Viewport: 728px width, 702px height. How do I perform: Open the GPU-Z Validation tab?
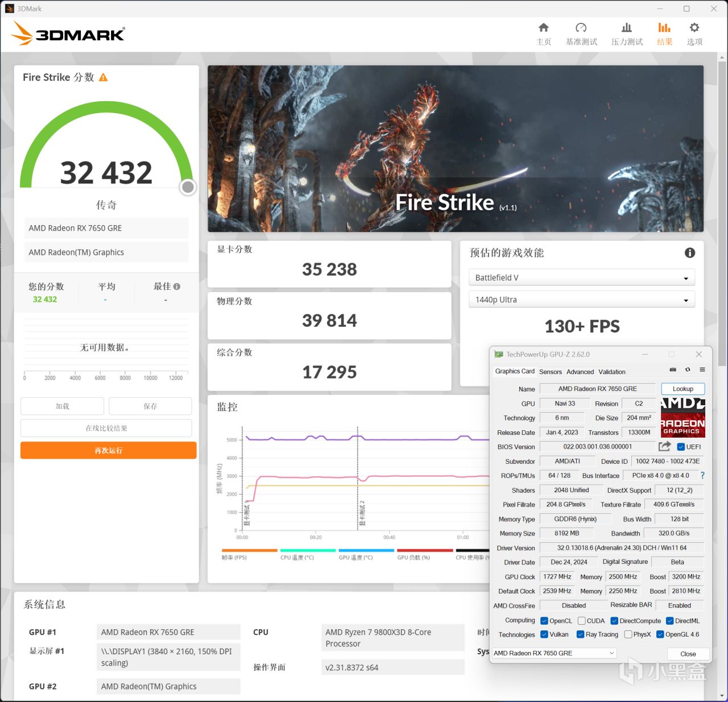[x=612, y=372]
